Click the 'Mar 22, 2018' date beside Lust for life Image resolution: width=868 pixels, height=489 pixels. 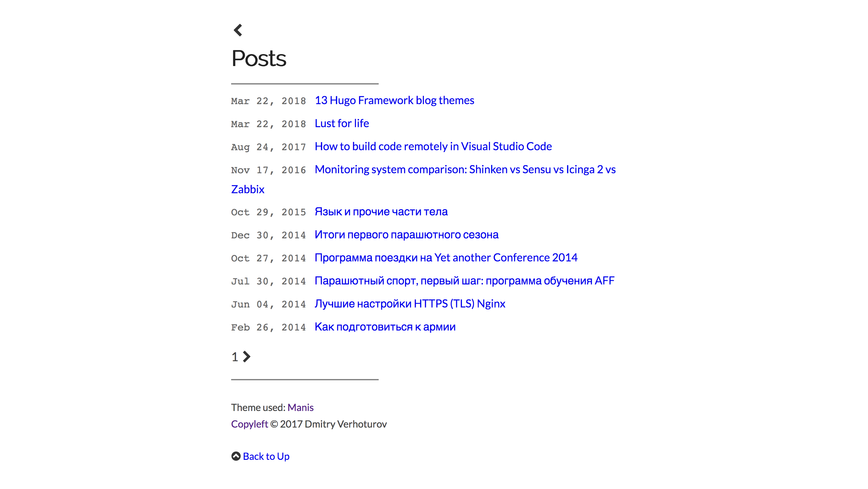268,124
